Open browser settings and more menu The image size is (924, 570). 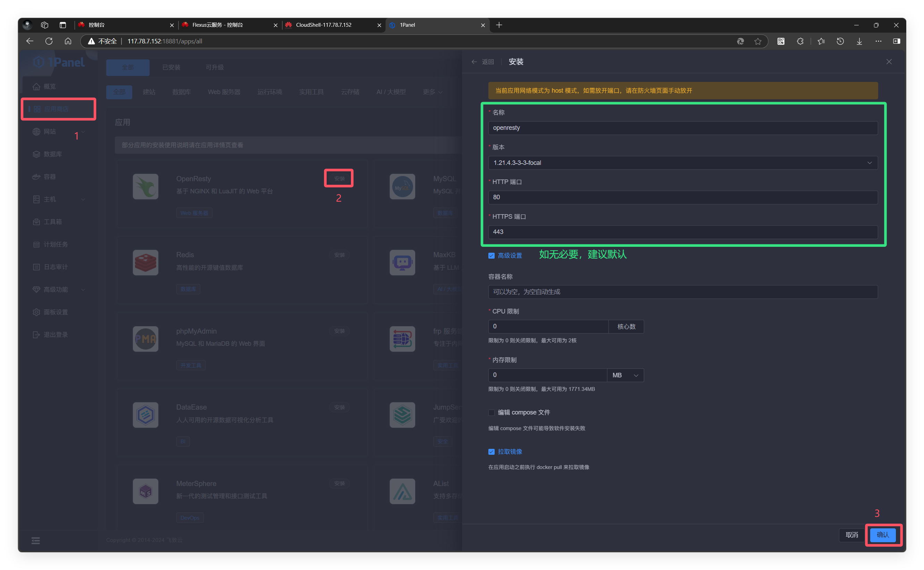[x=879, y=41]
